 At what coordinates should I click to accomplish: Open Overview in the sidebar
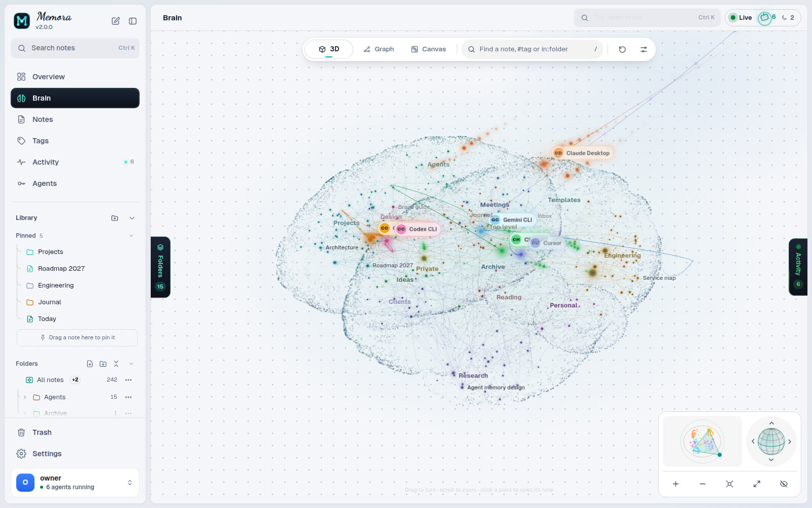[75, 77]
